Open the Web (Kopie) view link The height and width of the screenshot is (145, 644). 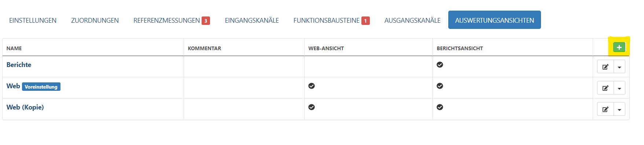pyautogui.click(x=25, y=107)
